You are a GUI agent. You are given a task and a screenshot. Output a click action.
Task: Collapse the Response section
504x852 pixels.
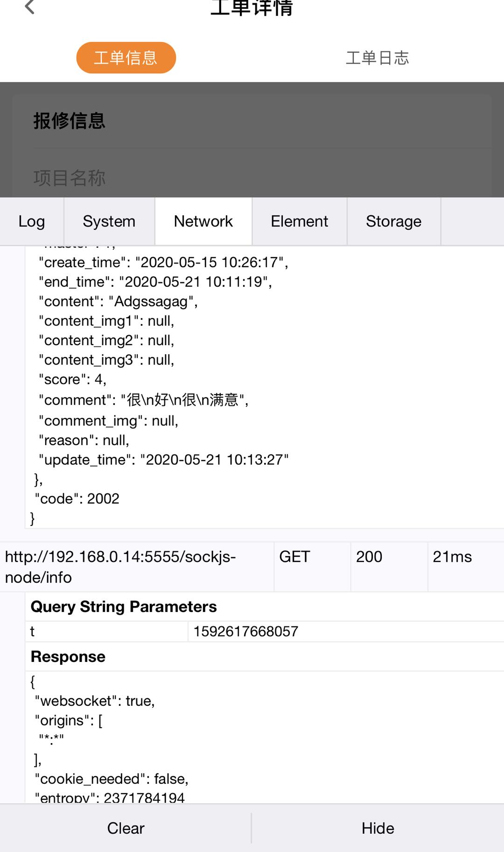pyautogui.click(x=67, y=656)
